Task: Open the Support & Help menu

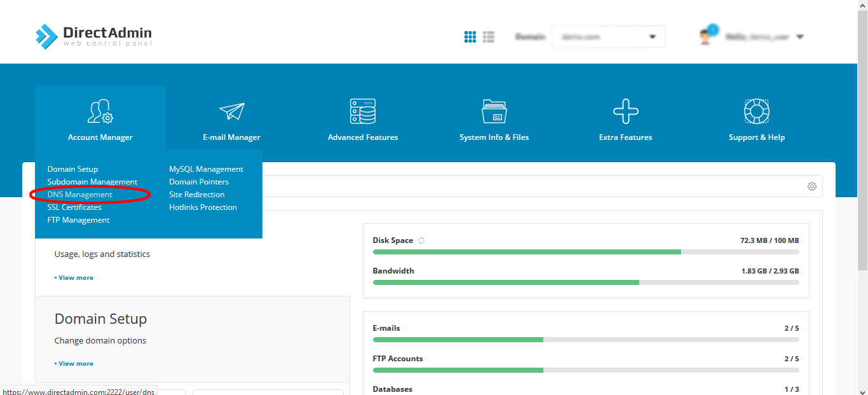Action: tap(757, 118)
